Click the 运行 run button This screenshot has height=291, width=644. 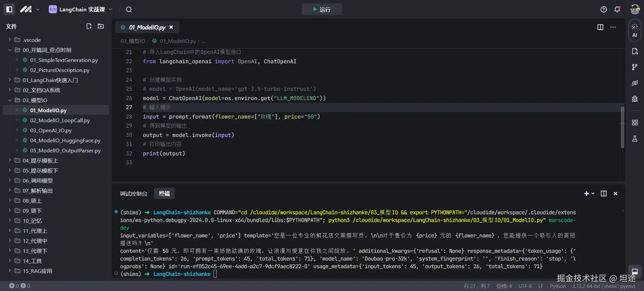322,9
